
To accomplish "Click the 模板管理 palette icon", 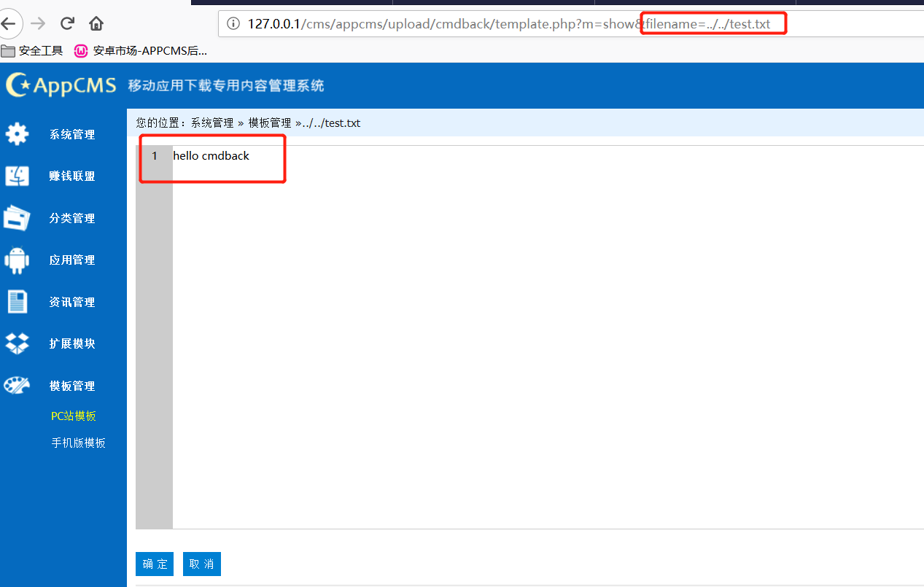I will pos(17,386).
